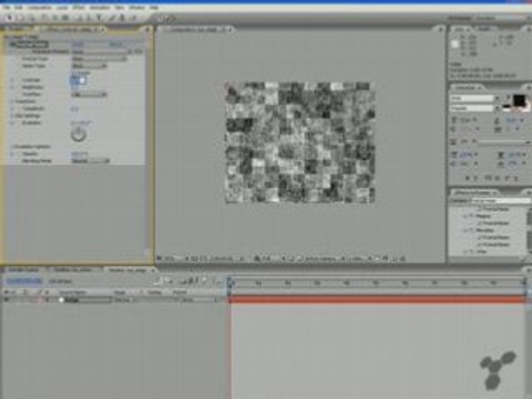Click the current time indicator in timeline
This screenshot has height=399, width=532.
point(229,282)
